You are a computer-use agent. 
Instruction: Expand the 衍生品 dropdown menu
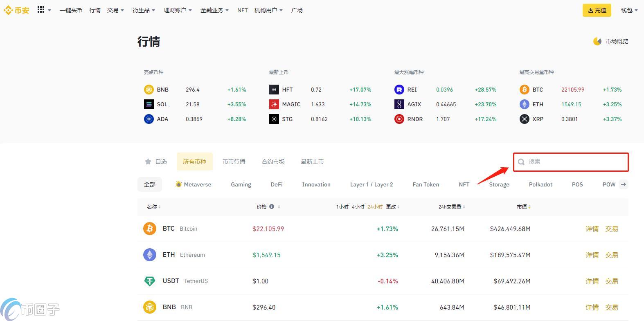click(144, 10)
